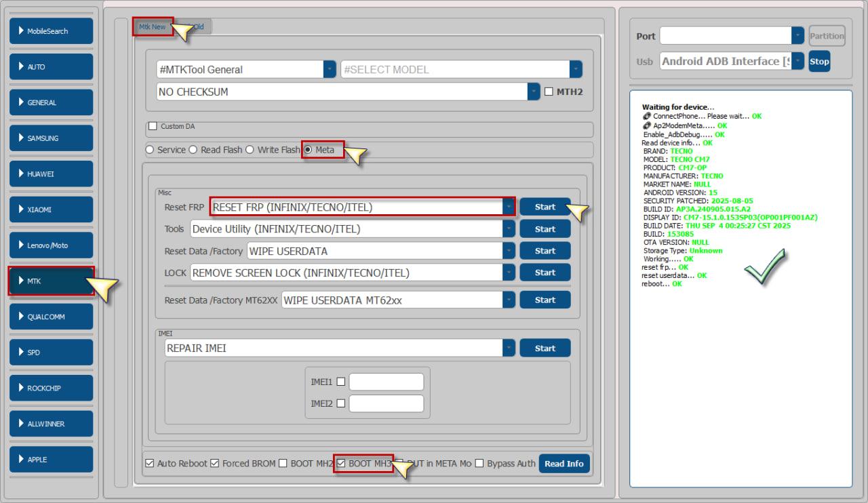The image size is (868, 503).
Task: Switch to the Mtk New tab
Action: coord(153,27)
